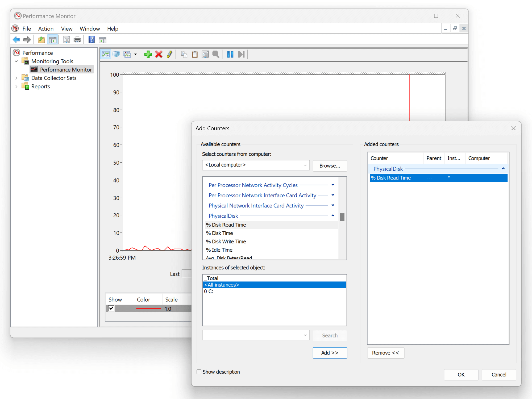Click the Paste counter icon in toolbar
Viewport: 532px width, 399px height.
[x=196, y=55]
